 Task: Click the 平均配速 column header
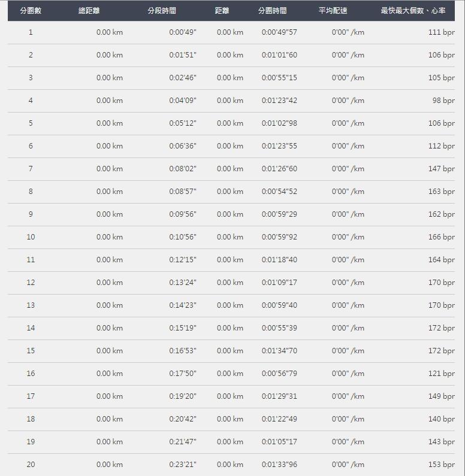[x=333, y=11]
